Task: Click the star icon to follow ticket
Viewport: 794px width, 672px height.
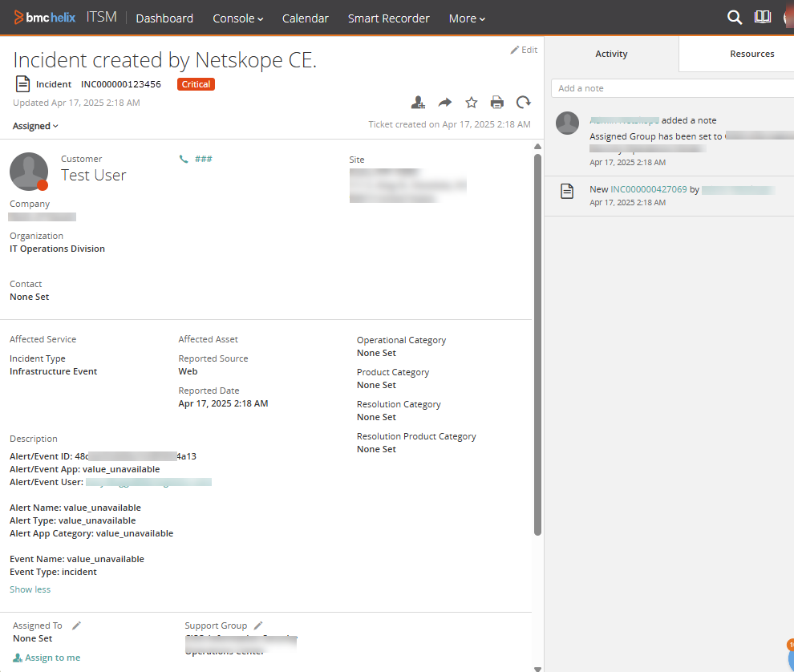Action: coord(471,103)
